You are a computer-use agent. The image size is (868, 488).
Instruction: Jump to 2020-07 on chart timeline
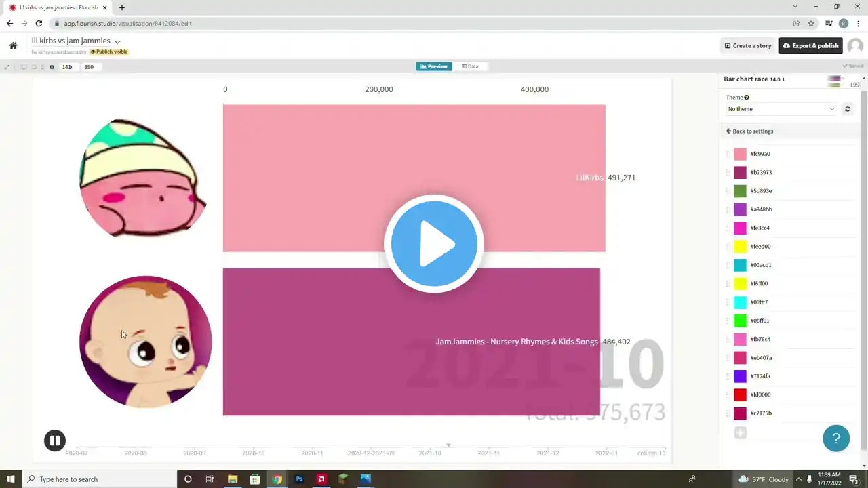tap(77, 453)
